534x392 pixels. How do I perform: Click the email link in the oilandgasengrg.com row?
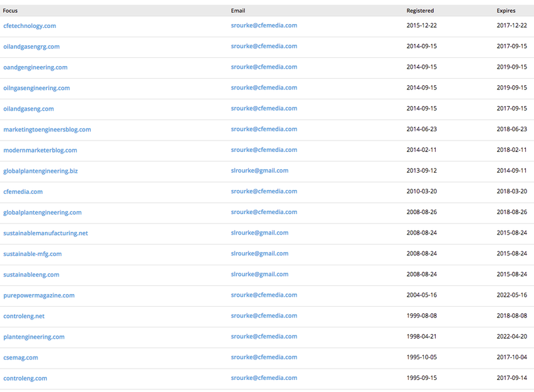pos(264,46)
